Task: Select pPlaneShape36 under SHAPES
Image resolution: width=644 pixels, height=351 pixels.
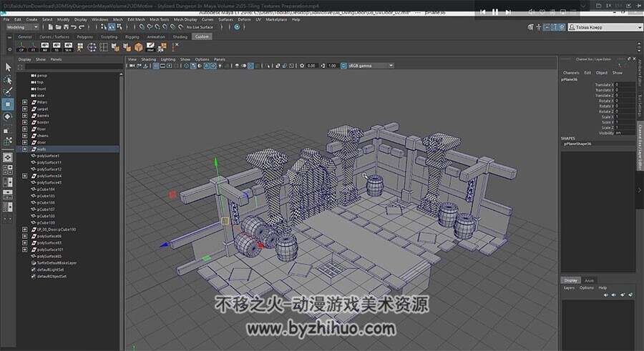Action: 577,144
